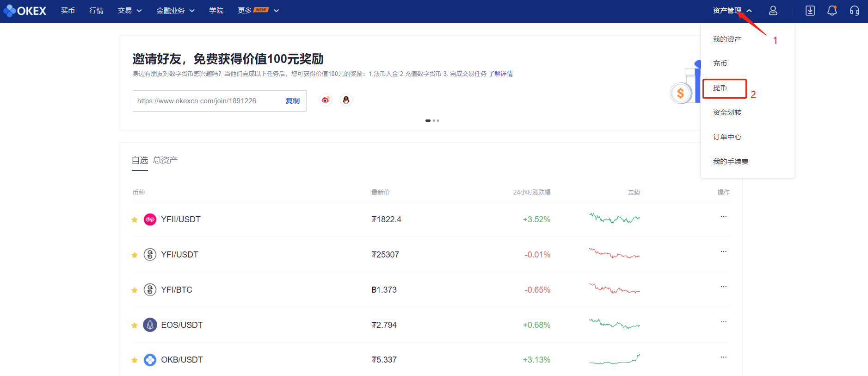Open the YFI/USDT pair
This screenshot has height=376, width=868.
click(x=179, y=255)
